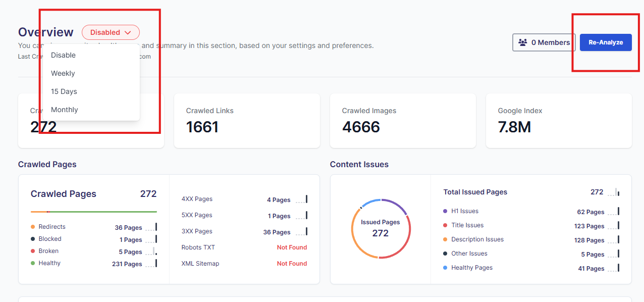Screen dimensions: 644x302
Task: Click the bar chart icon beside Redirects
Action: pyautogui.click(x=151, y=227)
